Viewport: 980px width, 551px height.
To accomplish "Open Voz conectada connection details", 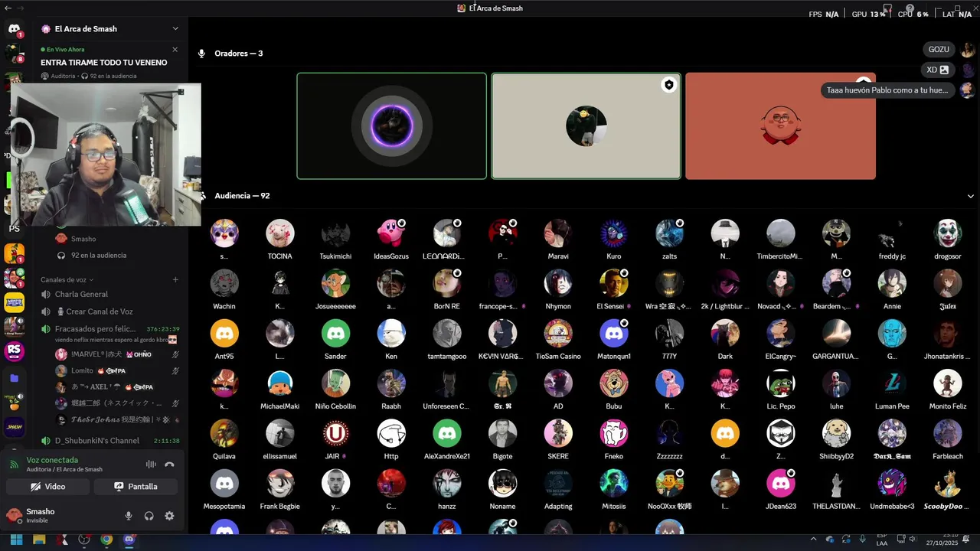I will [52, 460].
